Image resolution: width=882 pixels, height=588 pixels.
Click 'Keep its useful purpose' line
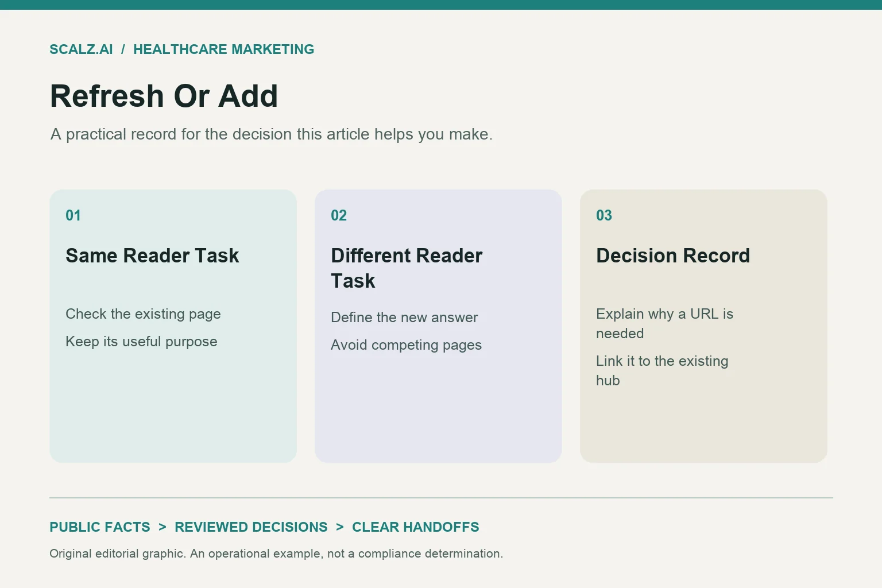(141, 342)
